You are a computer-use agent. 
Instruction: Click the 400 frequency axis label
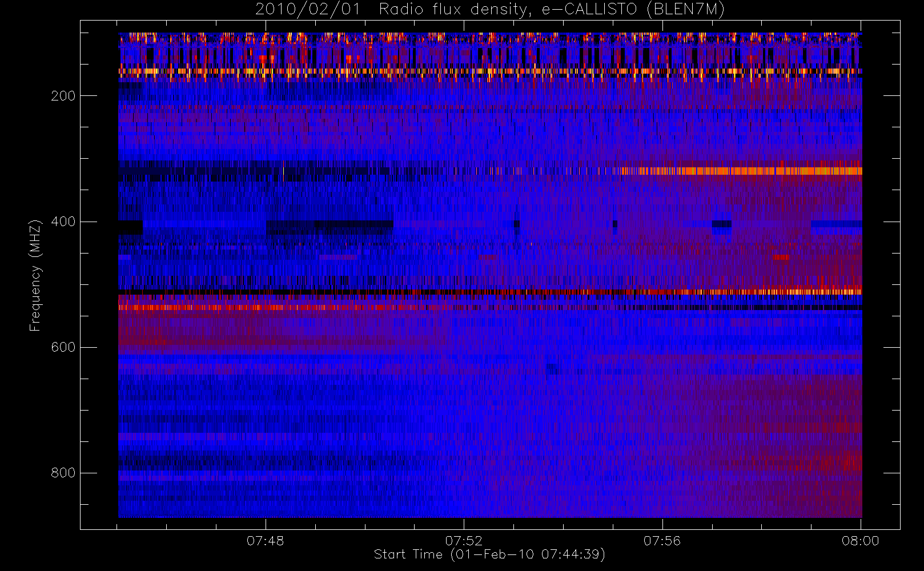(x=63, y=222)
